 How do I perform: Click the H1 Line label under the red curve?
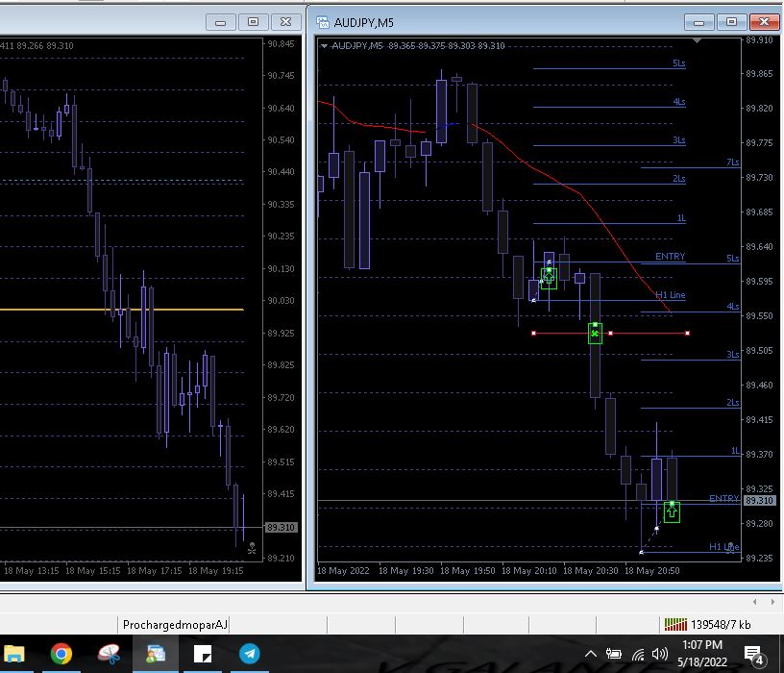tap(670, 295)
